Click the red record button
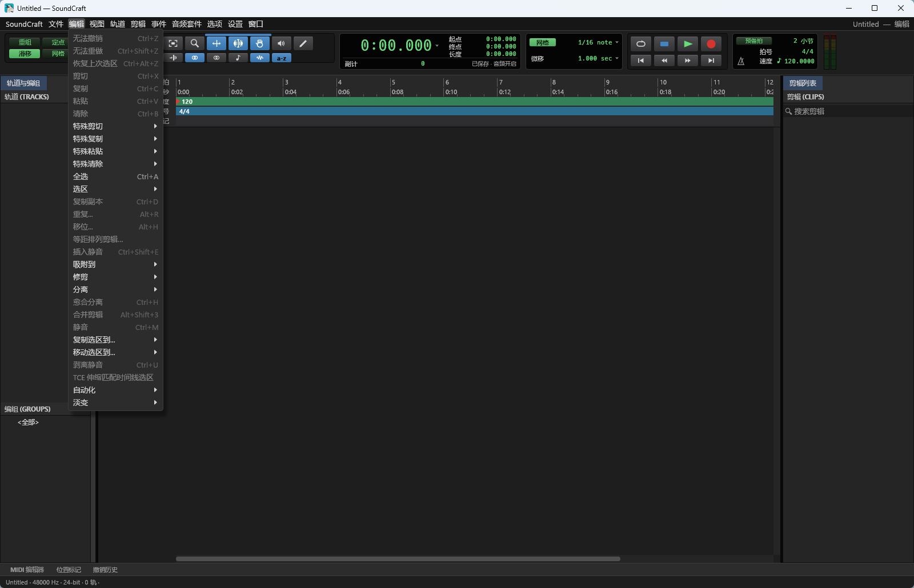Image resolution: width=914 pixels, height=588 pixels. tap(711, 44)
